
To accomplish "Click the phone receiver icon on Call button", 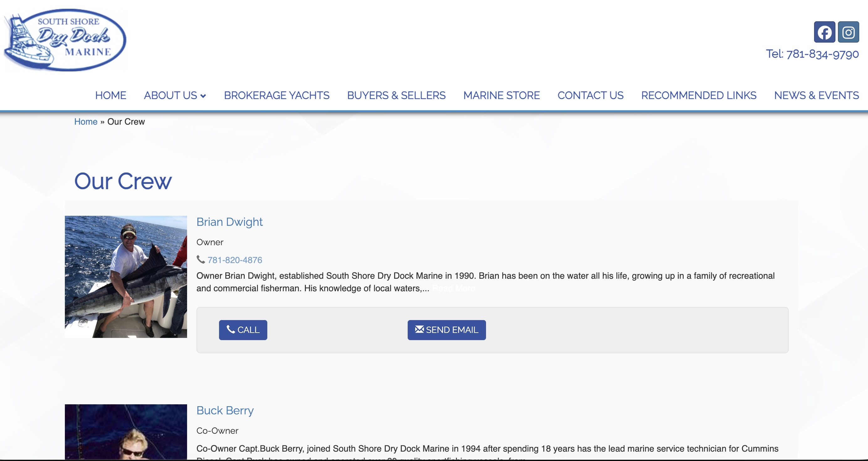I will tap(232, 330).
